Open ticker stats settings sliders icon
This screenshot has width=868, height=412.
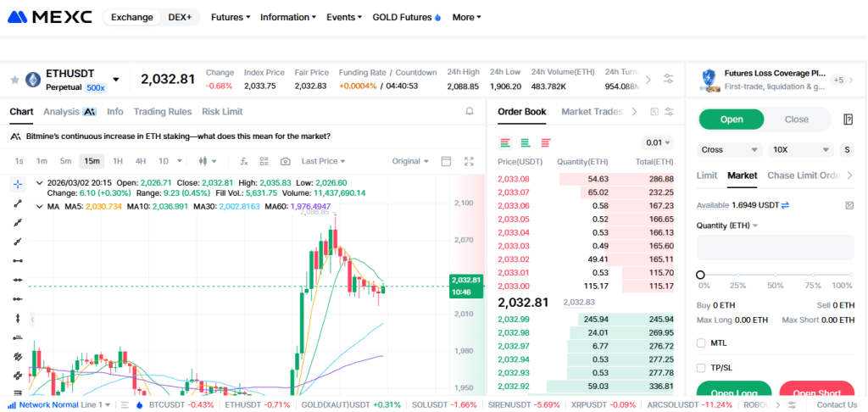coord(669,79)
